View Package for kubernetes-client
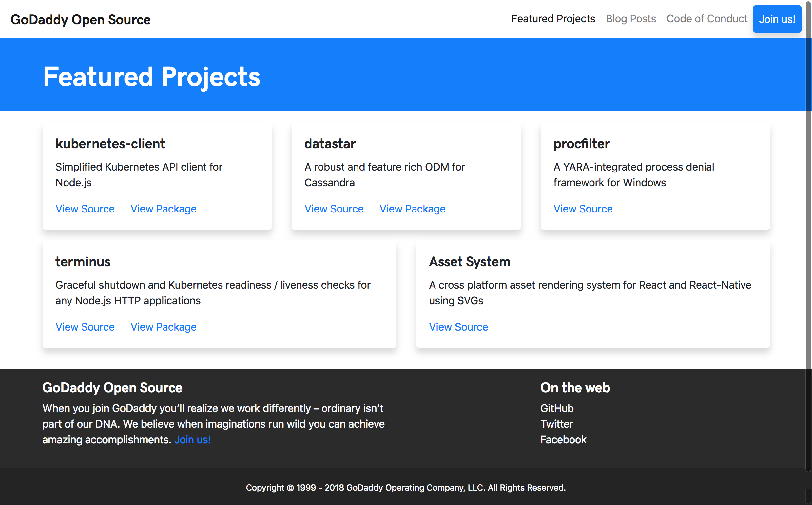Image resolution: width=812 pixels, height=505 pixels. tap(163, 209)
